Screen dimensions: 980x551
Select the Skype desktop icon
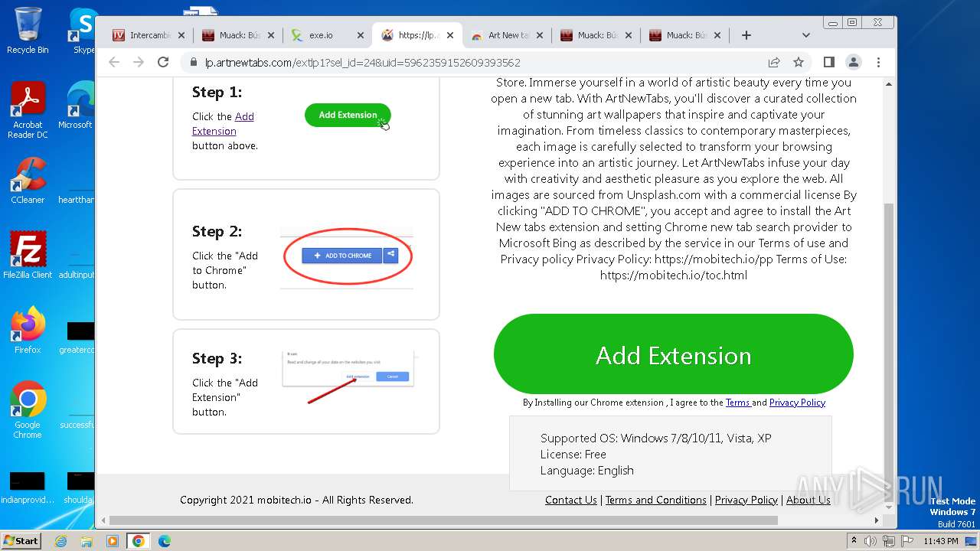(81, 31)
